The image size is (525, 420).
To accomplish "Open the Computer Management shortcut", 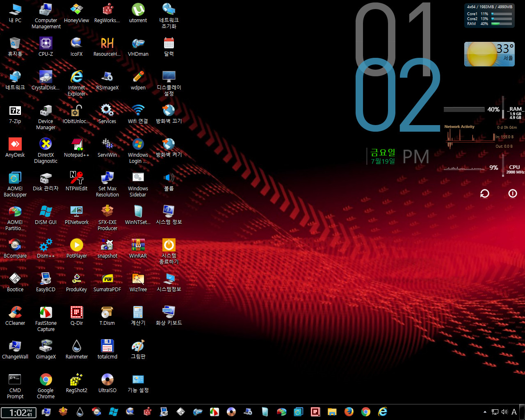I will click(46, 16).
